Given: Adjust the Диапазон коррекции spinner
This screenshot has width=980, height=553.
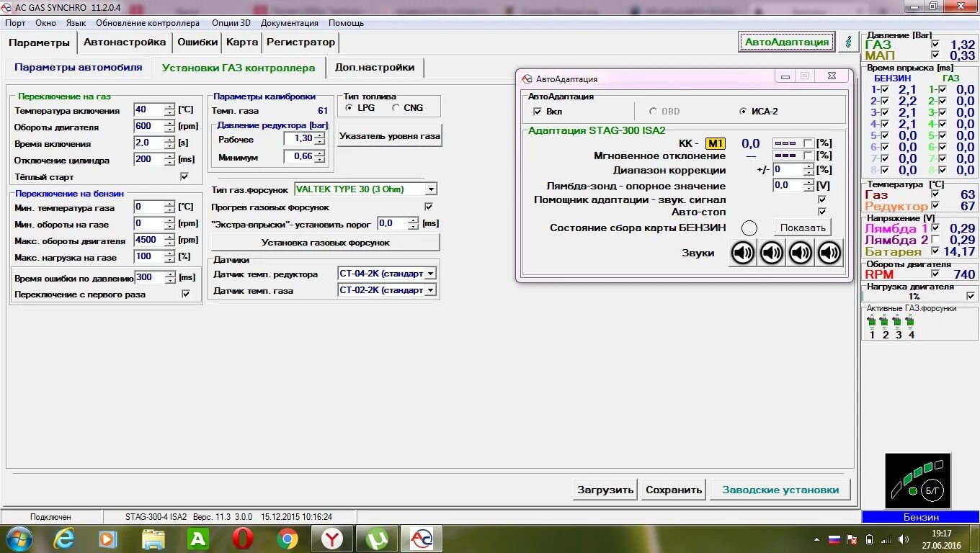Looking at the screenshot, I should (808, 170).
